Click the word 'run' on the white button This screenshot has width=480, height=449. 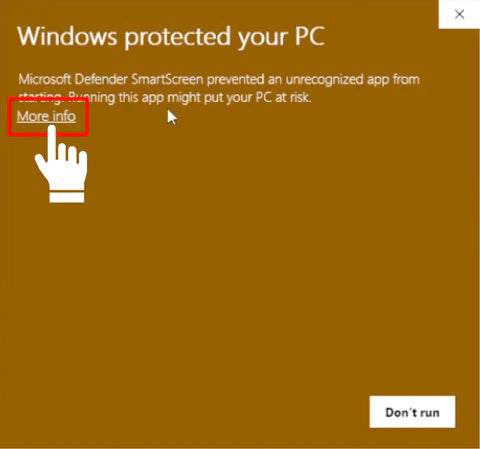click(x=429, y=413)
